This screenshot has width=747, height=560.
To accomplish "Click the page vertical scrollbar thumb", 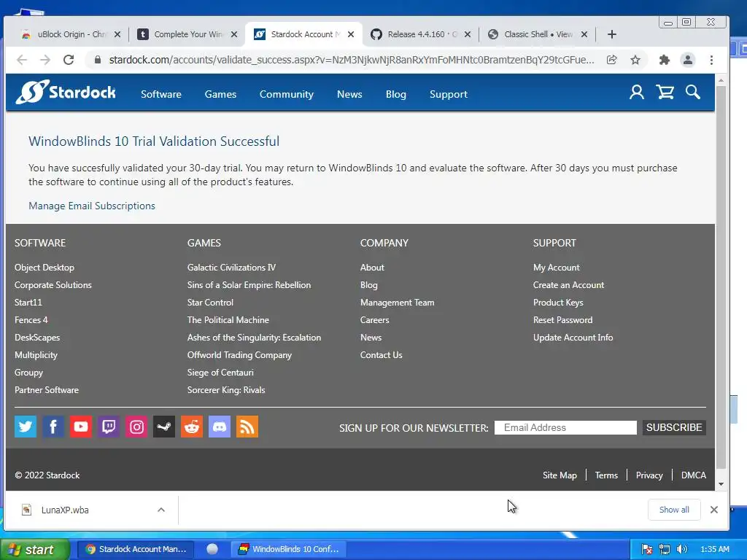I will pos(721,277).
